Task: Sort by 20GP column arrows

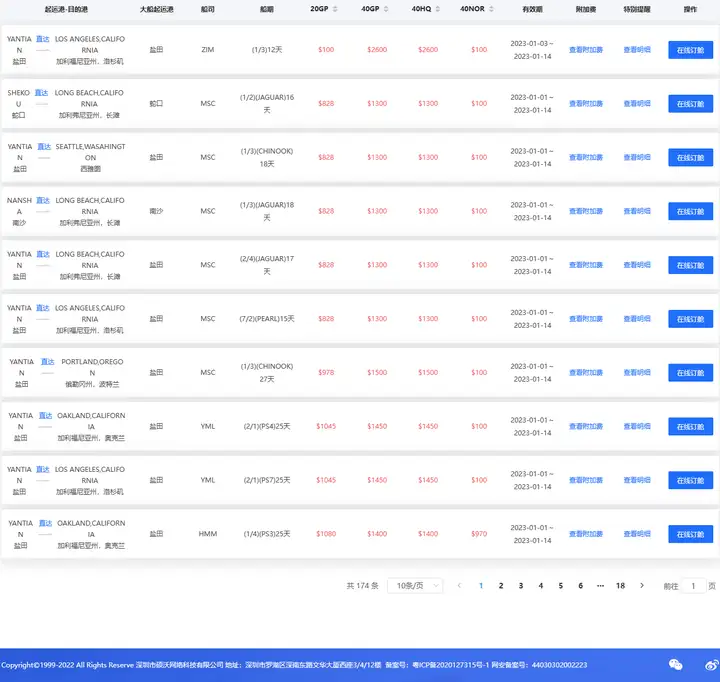Action: (x=335, y=9)
